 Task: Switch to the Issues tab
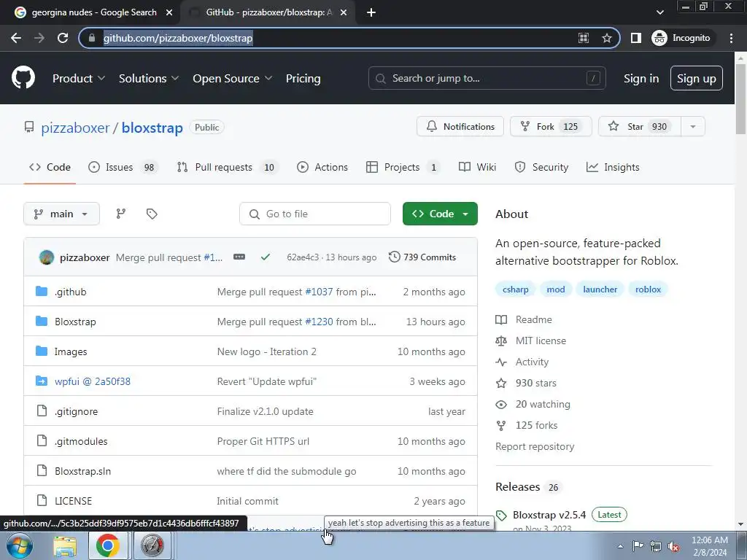pos(123,167)
